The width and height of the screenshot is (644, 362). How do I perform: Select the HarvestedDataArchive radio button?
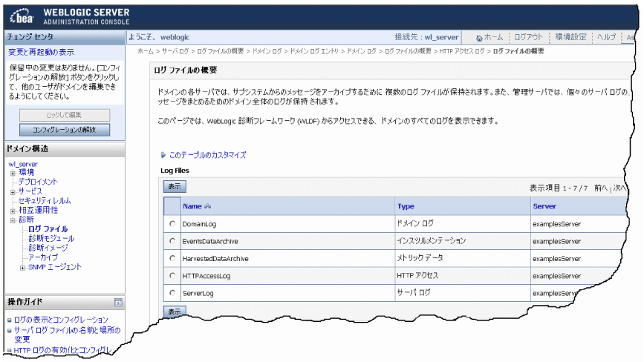[172, 258]
